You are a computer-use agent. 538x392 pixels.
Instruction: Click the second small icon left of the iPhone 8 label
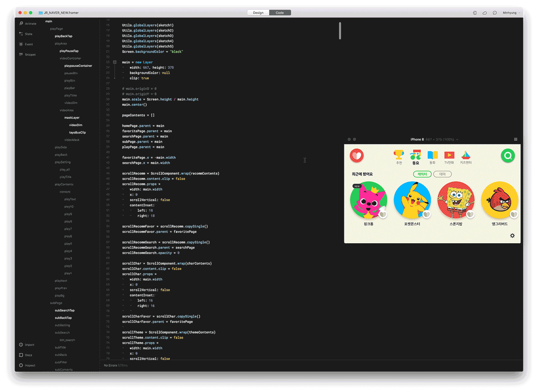(354, 139)
